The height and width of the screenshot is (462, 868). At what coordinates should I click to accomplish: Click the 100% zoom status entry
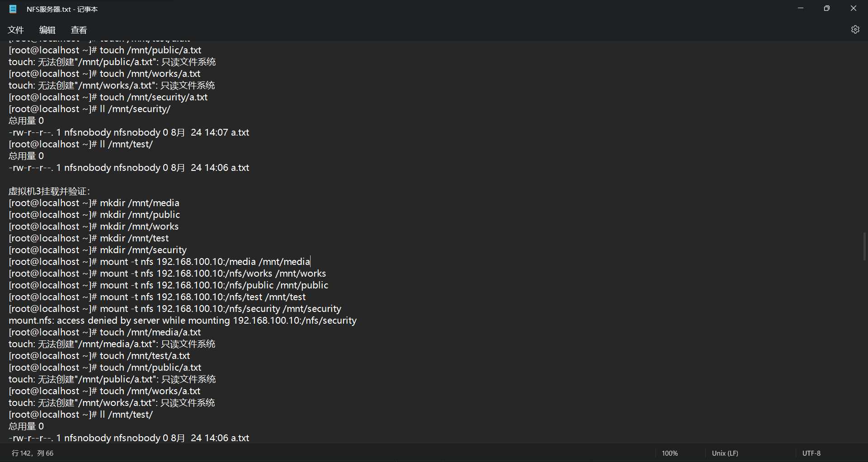pyautogui.click(x=670, y=453)
